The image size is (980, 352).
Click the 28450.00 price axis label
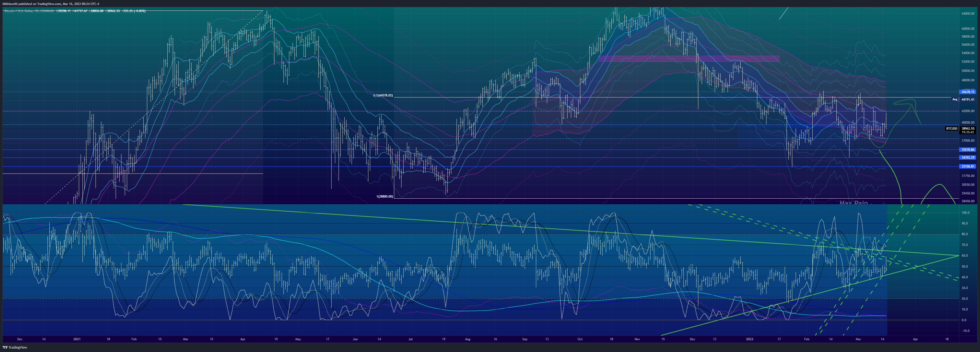click(968, 201)
